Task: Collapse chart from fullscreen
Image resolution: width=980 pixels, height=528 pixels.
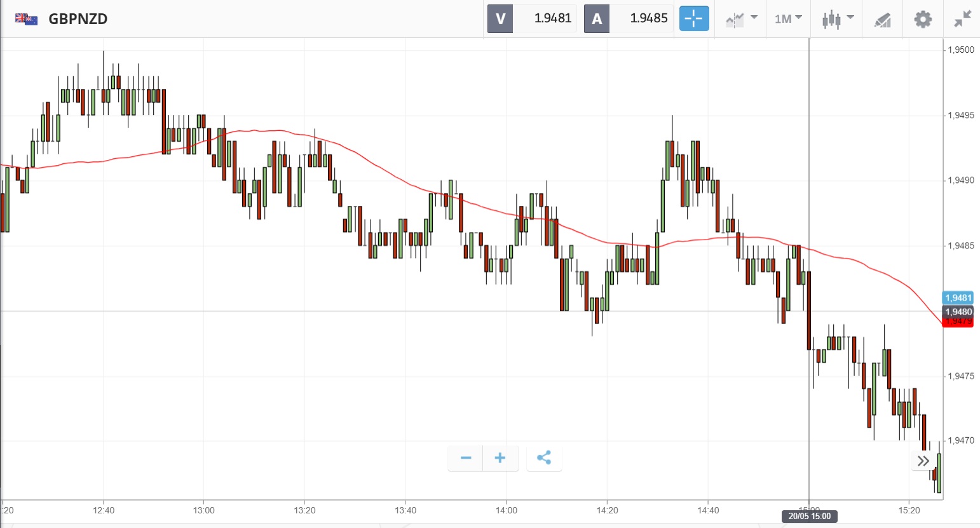Action: [x=963, y=19]
